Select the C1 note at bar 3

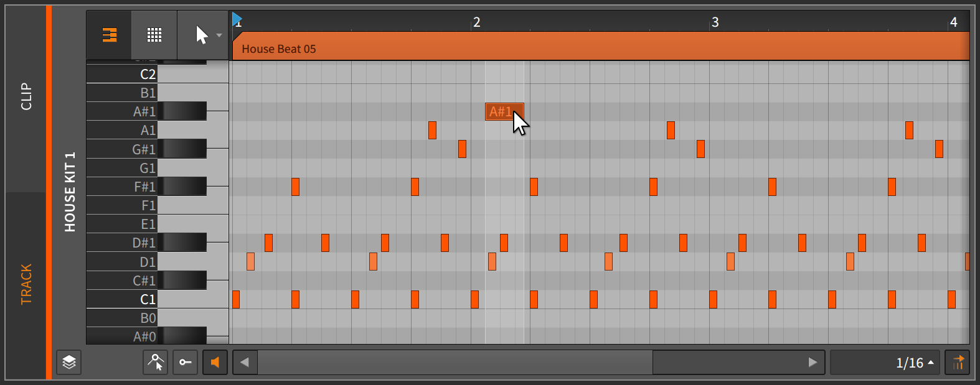(713, 299)
